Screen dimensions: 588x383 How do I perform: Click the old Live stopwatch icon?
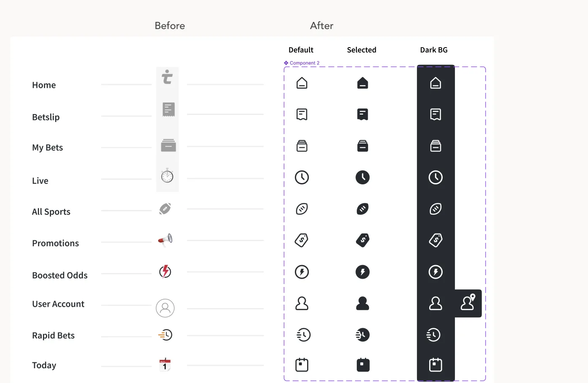(167, 176)
